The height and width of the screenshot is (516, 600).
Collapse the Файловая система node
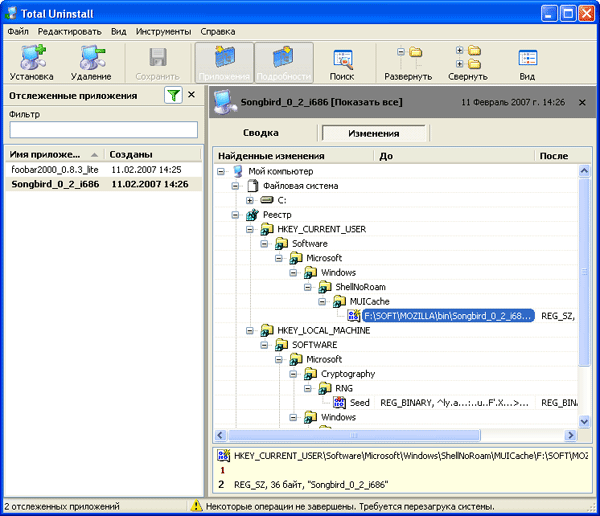click(235, 186)
